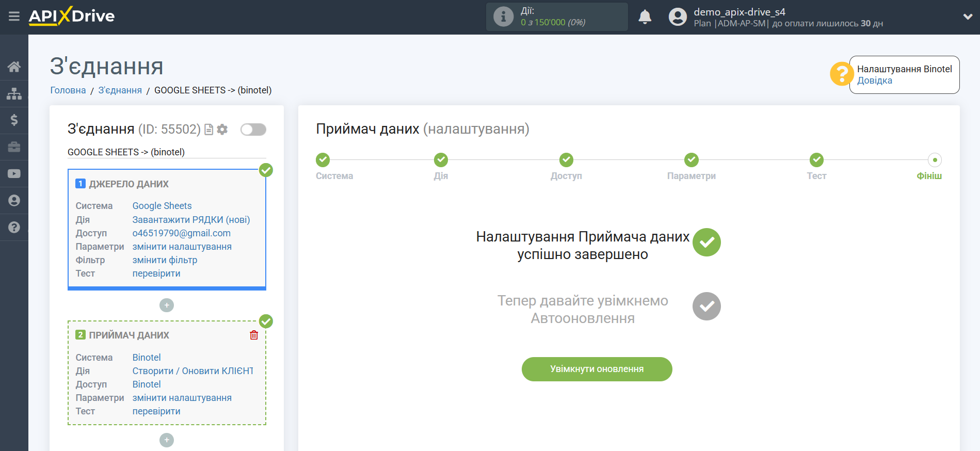Click the Увімкнути оновлення button

coord(597,369)
